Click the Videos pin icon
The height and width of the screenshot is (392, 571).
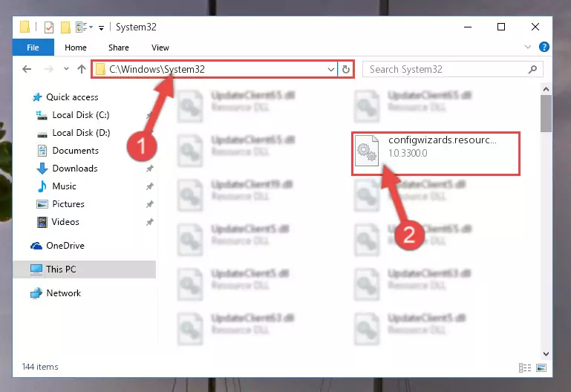150,222
